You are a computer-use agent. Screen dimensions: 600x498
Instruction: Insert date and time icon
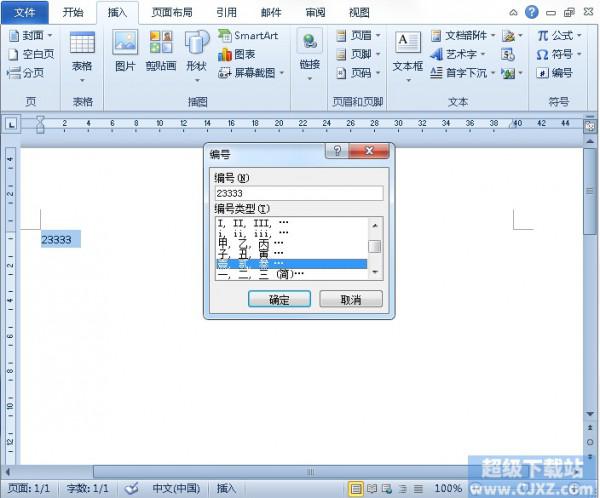(x=508, y=54)
